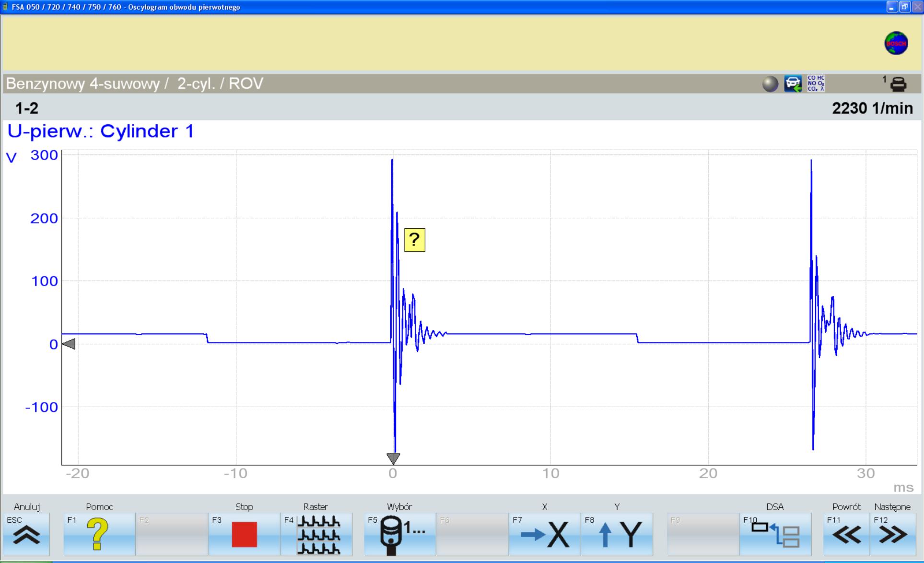
Task: Click the yellow question mark on waveform
Action: coord(414,240)
